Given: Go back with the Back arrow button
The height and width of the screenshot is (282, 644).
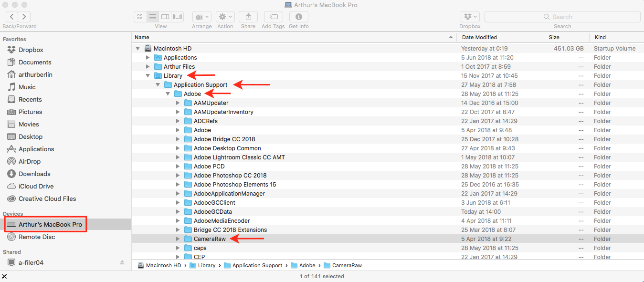Looking at the screenshot, I should (x=12, y=17).
